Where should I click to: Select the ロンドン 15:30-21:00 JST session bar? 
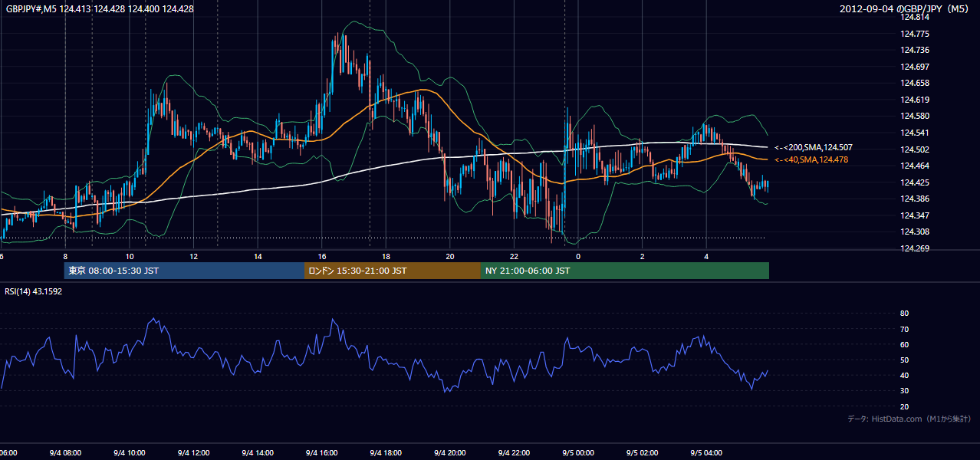(393, 271)
